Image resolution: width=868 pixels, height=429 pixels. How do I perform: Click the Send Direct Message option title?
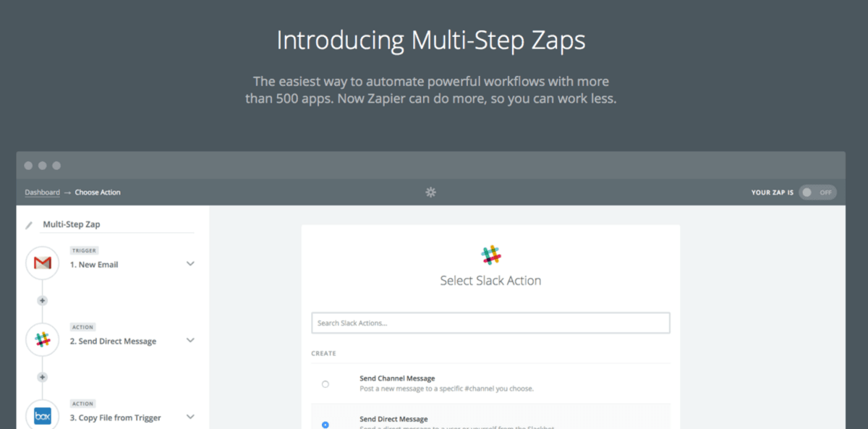(393, 419)
